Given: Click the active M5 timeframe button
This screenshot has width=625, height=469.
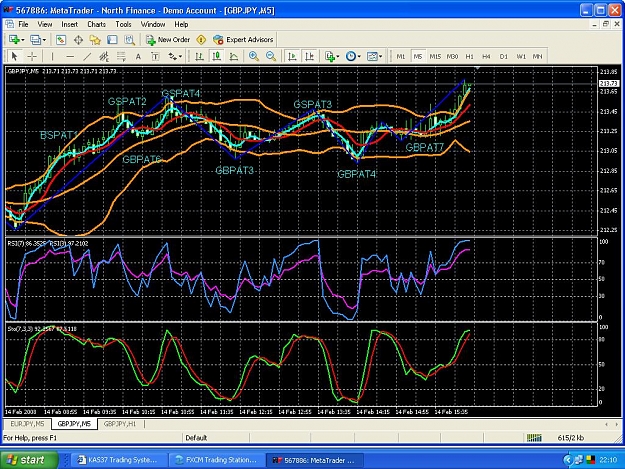Looking at the screenshot, I should pyautogui.click(x=418, y=57).
